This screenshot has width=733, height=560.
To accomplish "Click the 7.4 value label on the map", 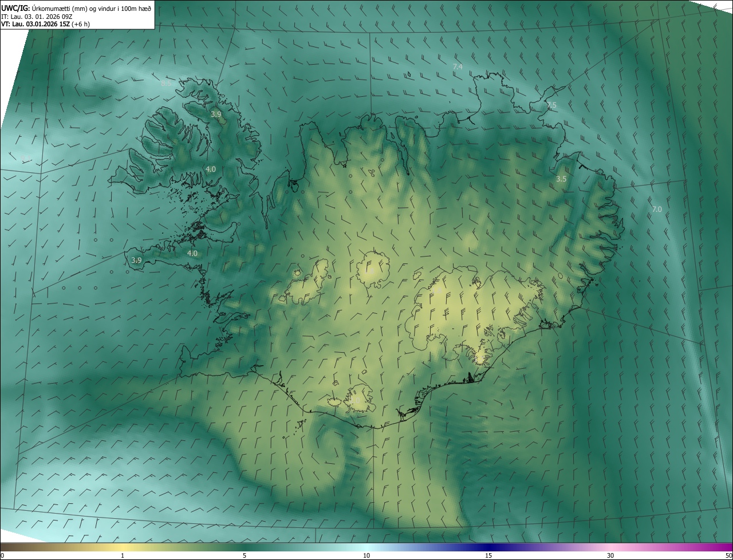I will click(x=458, y=67).
